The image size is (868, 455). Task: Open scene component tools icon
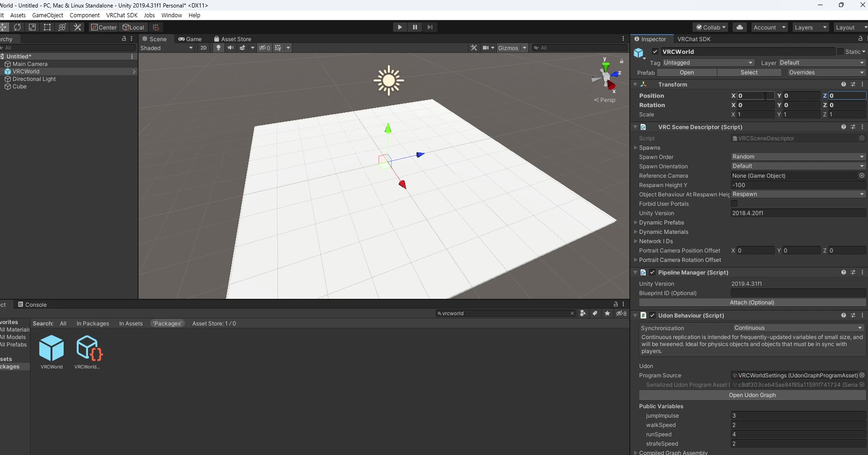pyautogui.click(x=474, y=48)
